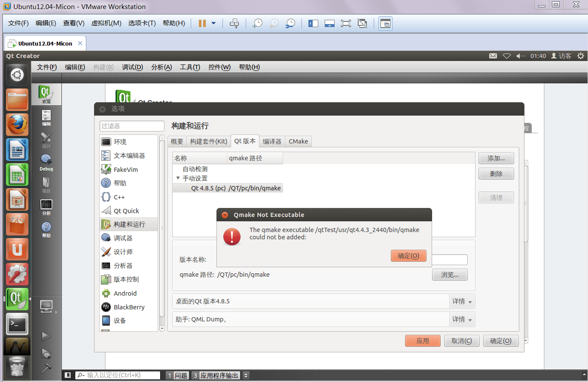Click VMware take snapshot icon

257,23
